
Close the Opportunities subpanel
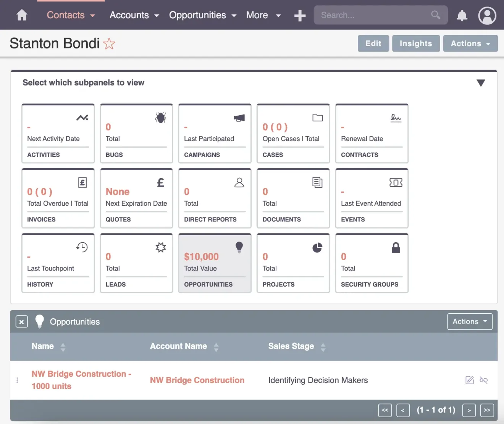tap(22, 322)
